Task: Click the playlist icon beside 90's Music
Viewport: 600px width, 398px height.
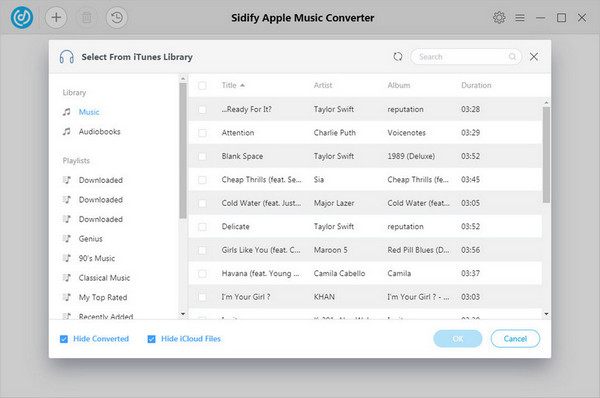Action: (67, 258)
